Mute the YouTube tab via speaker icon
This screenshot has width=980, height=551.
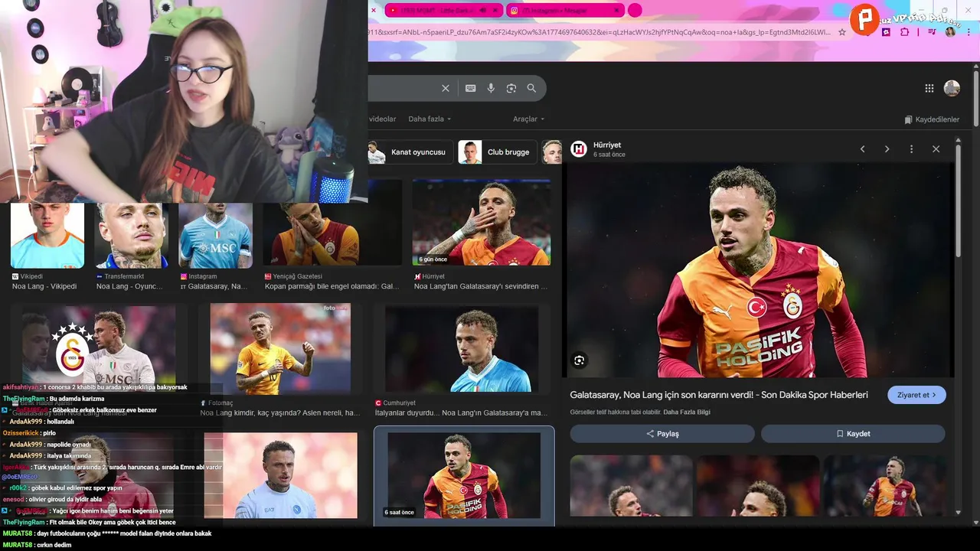pos(483,10)
